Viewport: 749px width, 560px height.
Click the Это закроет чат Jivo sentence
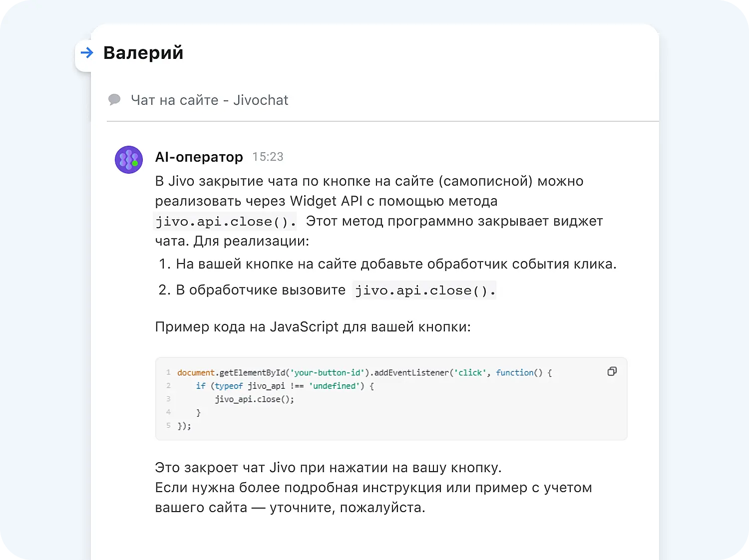[x=328, y=468]
